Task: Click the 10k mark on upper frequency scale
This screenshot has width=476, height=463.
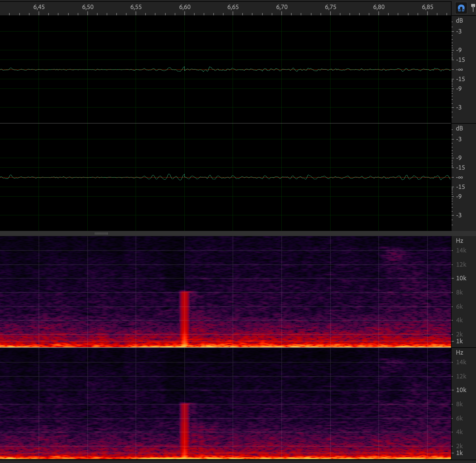Action: click(x=461, y=278)
